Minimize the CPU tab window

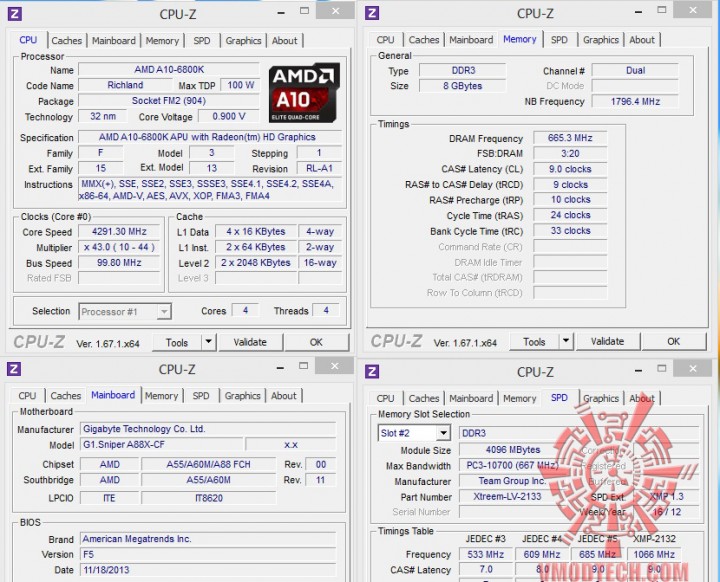tap(281, 13)
